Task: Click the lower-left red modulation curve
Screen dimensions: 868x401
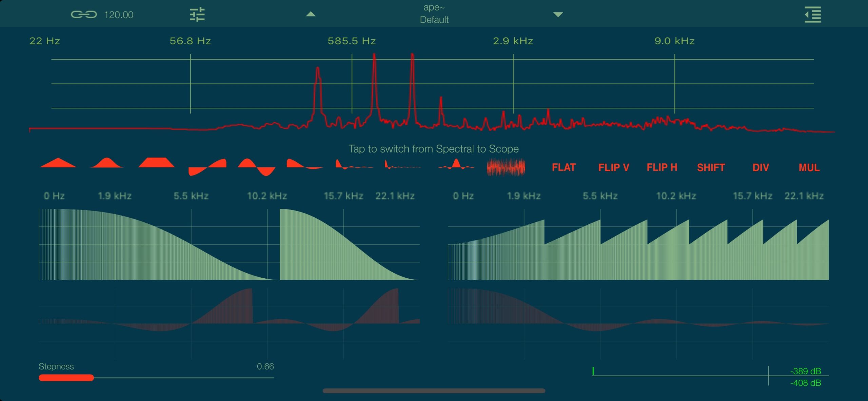Action: tap(229, 324)
